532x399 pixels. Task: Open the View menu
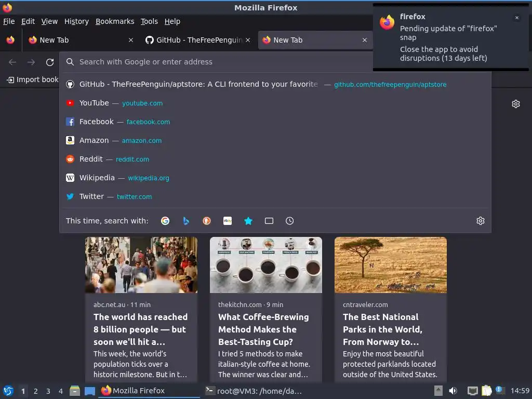coord(49,21)
